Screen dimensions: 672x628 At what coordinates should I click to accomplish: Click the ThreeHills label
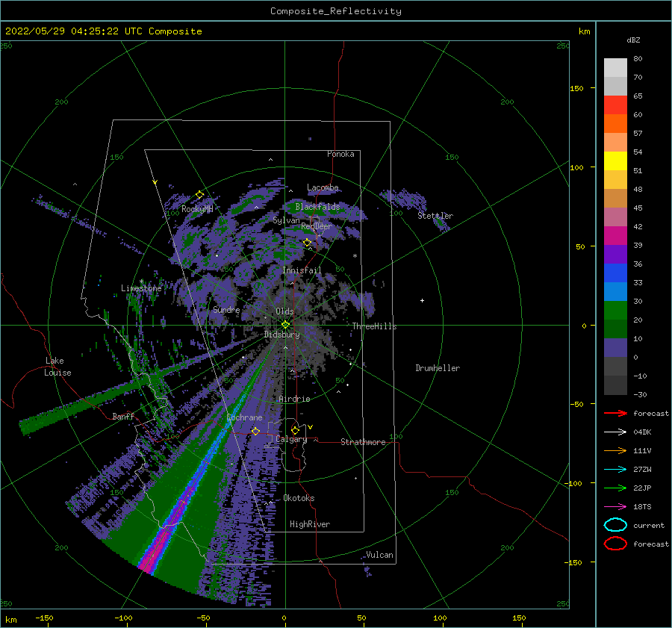tap(375, 326)
